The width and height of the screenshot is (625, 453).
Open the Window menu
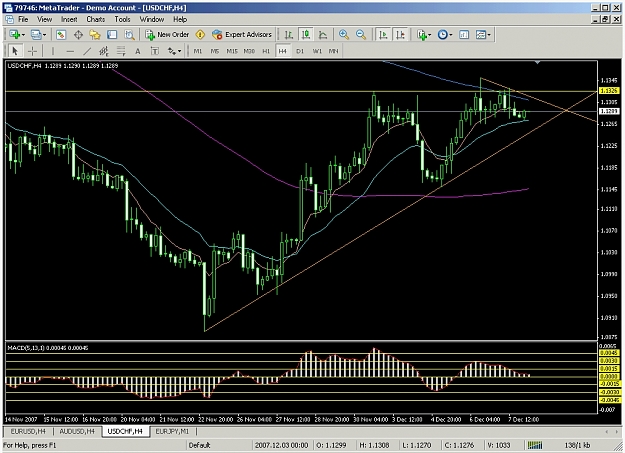pos(151,19)
